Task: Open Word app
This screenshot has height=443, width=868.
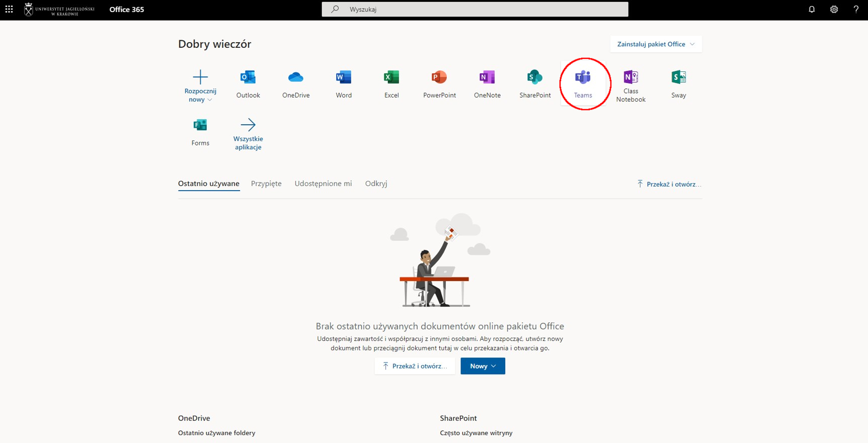Action: pos(344,84)
